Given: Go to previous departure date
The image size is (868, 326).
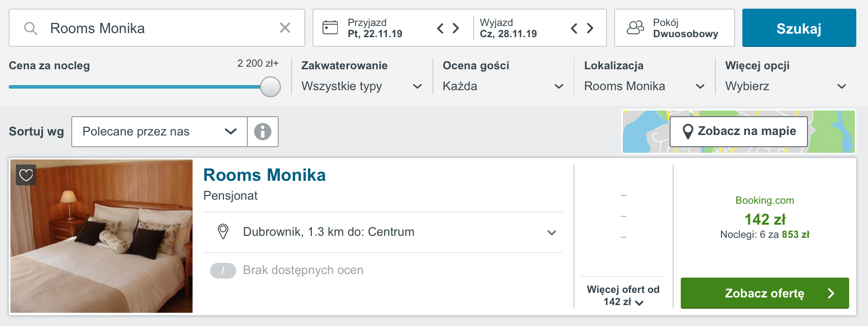Looking at the screenshot, I should [574, 28].
